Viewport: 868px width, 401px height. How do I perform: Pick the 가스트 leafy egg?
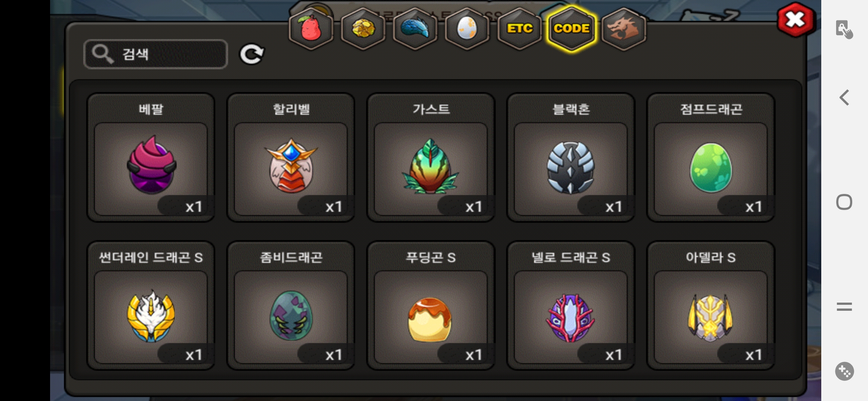(431, 157)
